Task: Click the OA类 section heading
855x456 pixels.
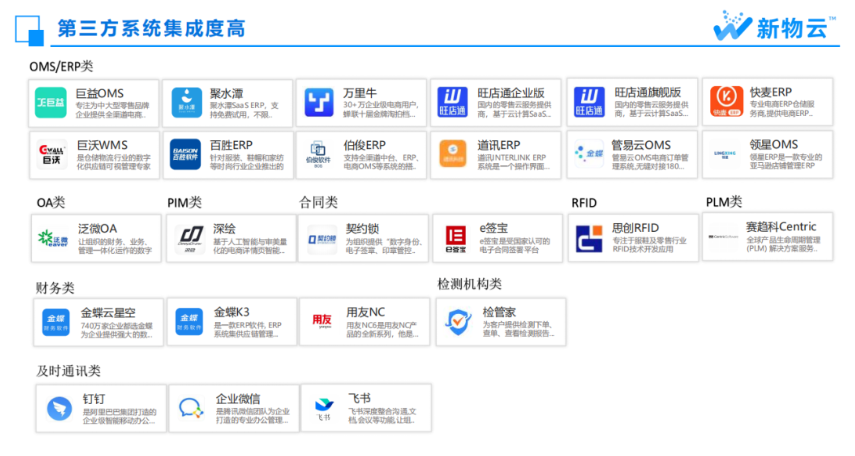Action: click(x=51, y=202)
